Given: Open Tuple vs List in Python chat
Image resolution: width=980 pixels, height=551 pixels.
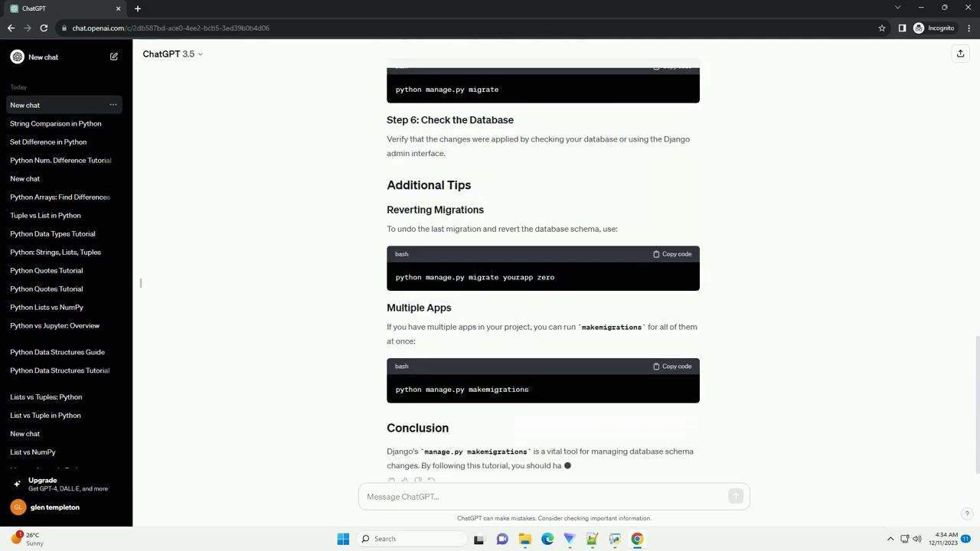Looking at the screenshot, I should pos(45,215).
